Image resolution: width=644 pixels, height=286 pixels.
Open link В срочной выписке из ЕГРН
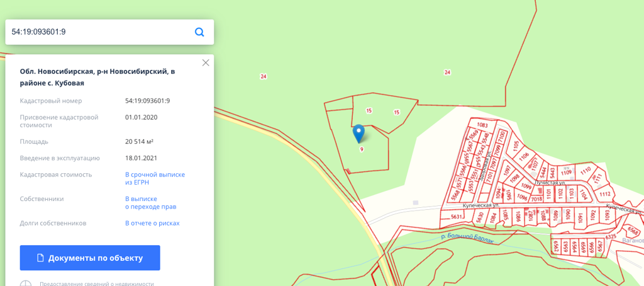(x=155, y=178)
